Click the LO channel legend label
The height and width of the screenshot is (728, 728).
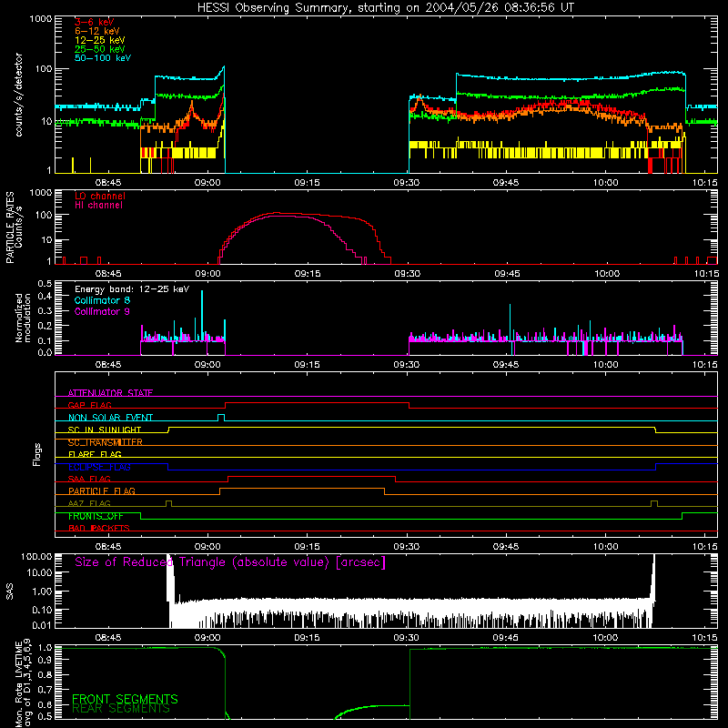(x=100, y=196)
